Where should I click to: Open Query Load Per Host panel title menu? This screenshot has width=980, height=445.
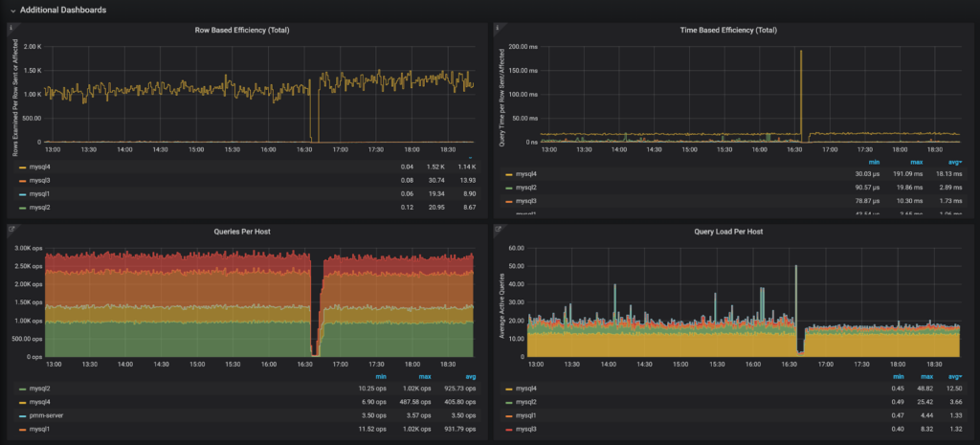729,231
